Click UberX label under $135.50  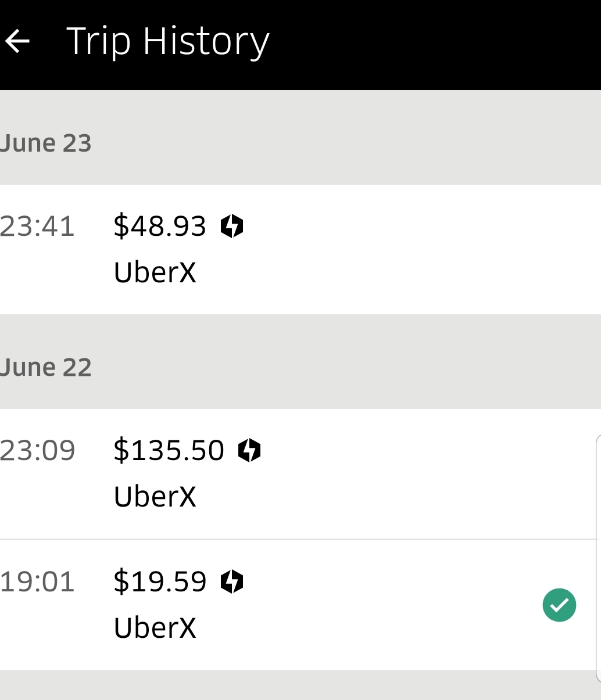coord(155,497)
